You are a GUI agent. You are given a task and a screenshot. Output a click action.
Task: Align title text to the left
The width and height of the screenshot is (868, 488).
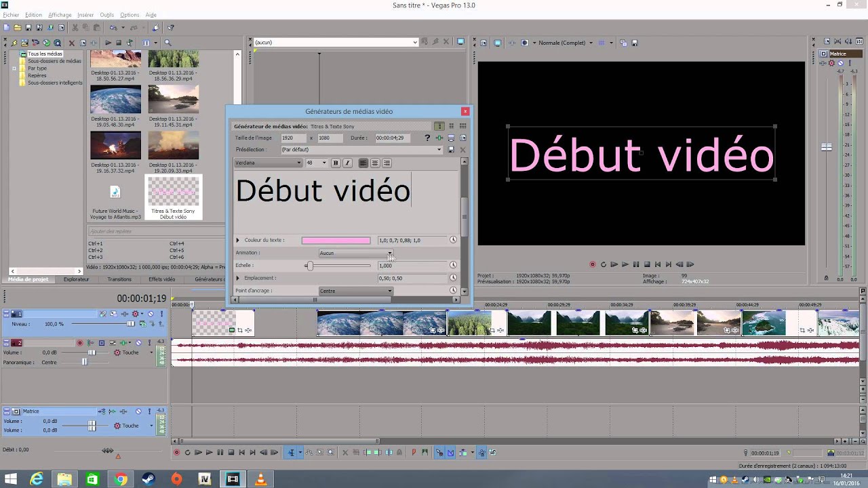point(363,163)
